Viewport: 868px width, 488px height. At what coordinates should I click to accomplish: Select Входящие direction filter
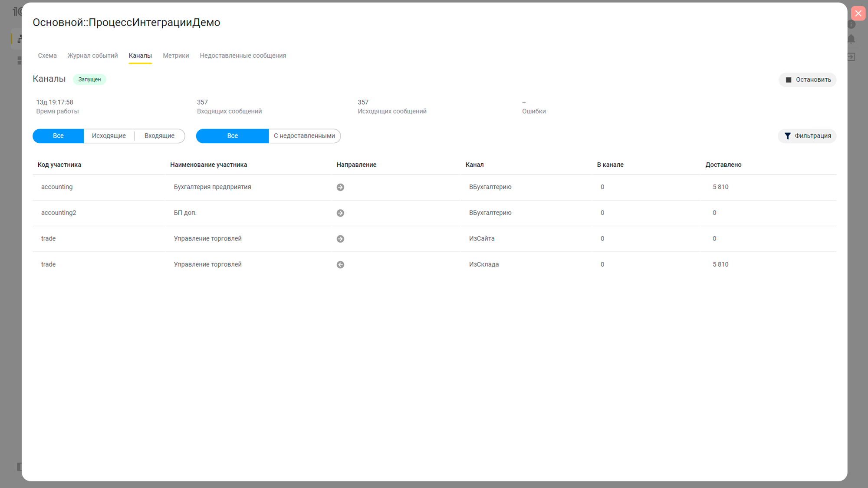tap(159, 136)
